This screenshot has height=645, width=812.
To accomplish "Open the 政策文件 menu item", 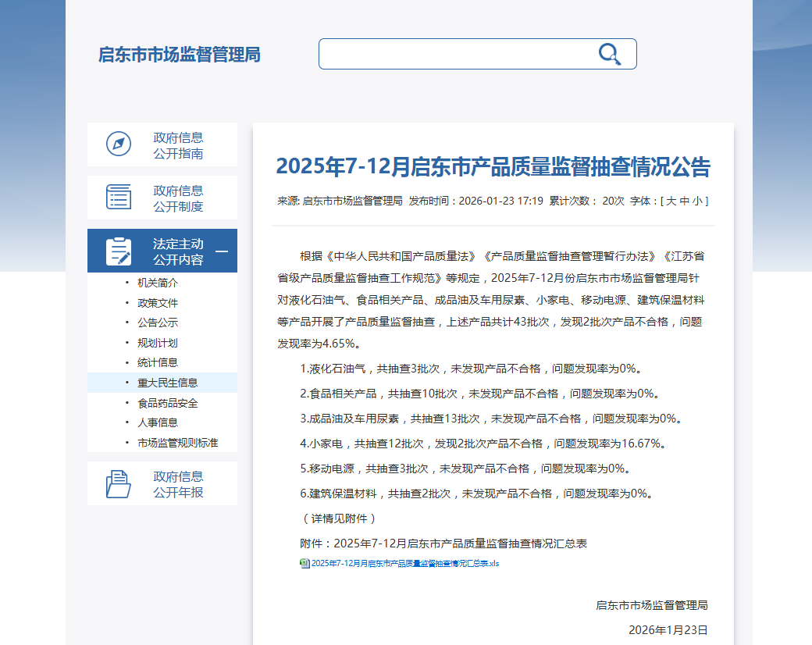I will coord(158,303).
